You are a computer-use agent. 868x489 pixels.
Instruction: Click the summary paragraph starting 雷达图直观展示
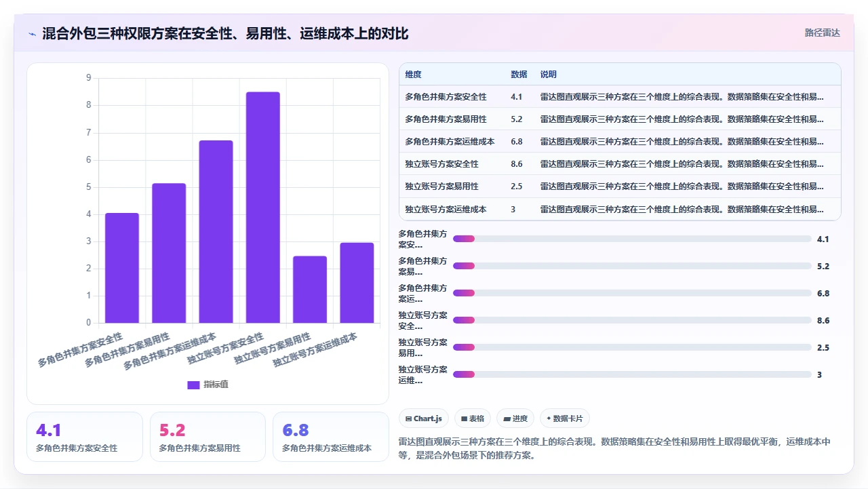(x=614, y=448)
